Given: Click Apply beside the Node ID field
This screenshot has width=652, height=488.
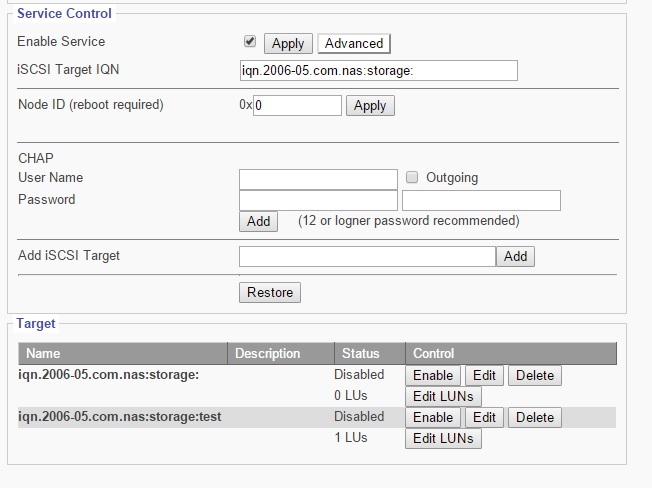Looking at the screenshot, I should [x=370, y=105].
